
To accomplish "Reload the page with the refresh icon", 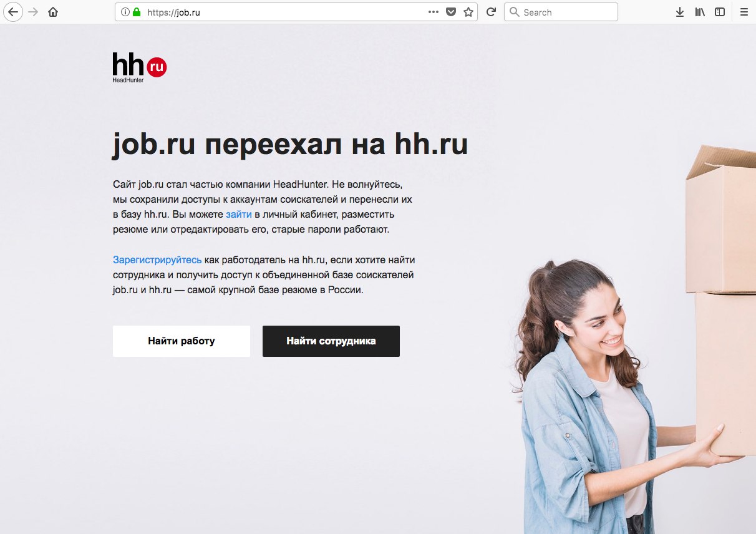I will pos(491,12).
